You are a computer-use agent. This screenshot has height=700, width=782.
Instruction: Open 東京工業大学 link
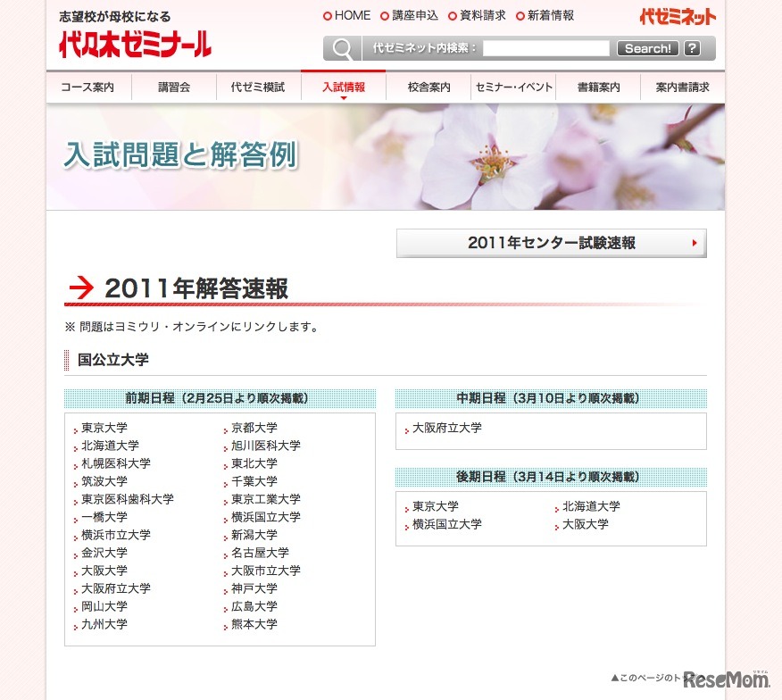[266, 499]
